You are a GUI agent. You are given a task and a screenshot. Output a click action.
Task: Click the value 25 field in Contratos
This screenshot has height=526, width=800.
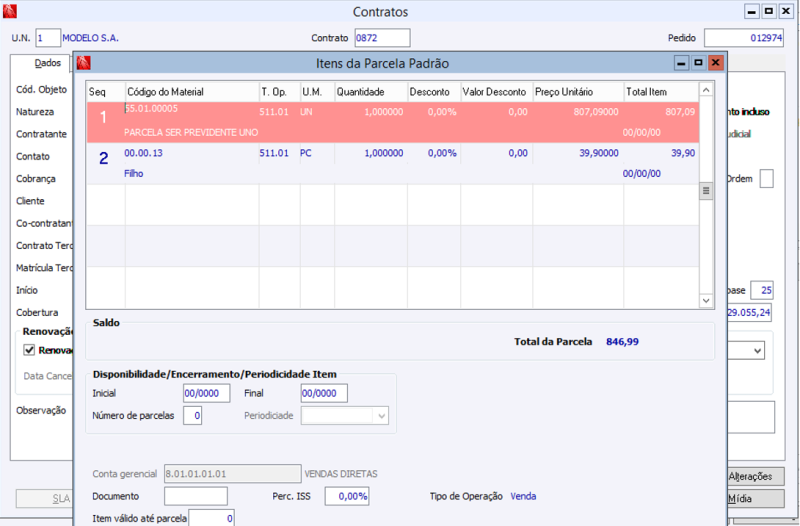762,290
